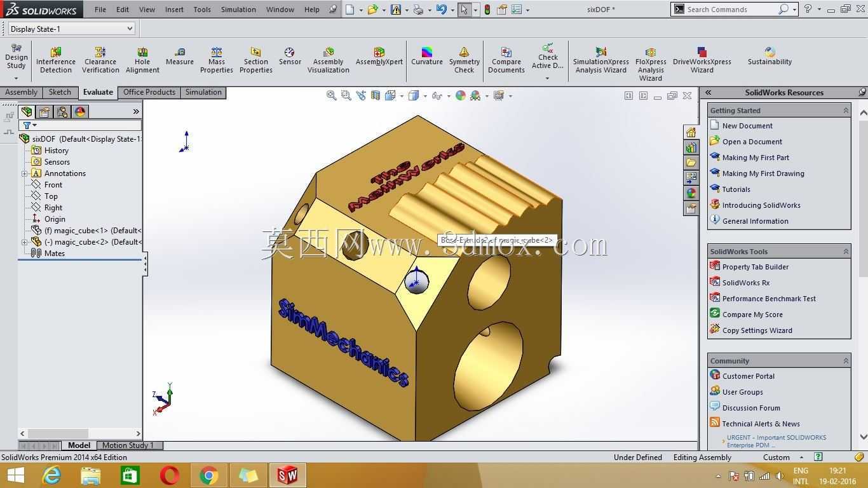
Task: Click the Undo icon
Action: pyautogui.click(x=442, y=10)
